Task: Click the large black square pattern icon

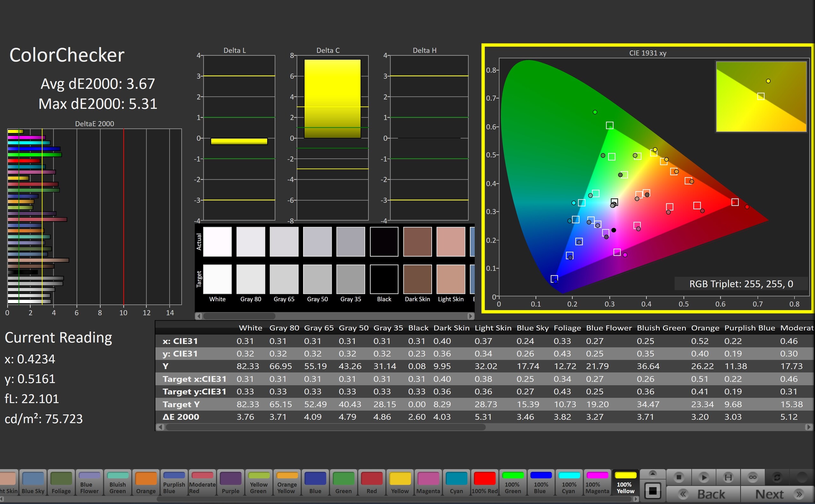Action: coord(653,491)
